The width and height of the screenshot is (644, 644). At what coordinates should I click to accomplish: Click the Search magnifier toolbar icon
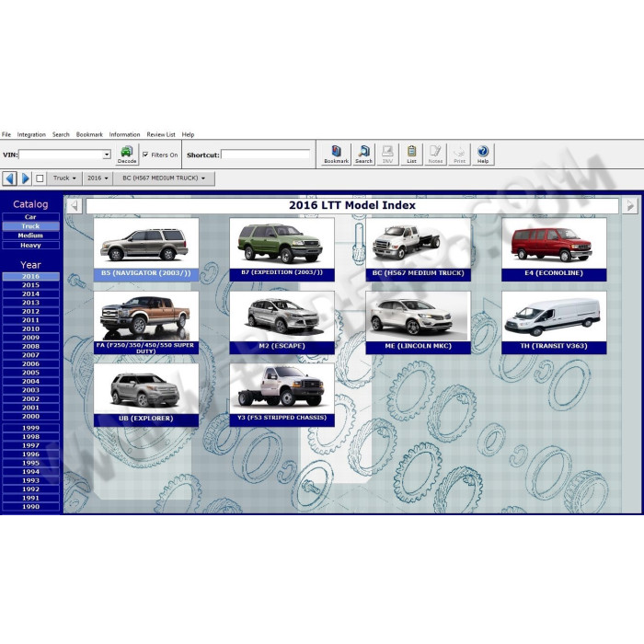363,155
